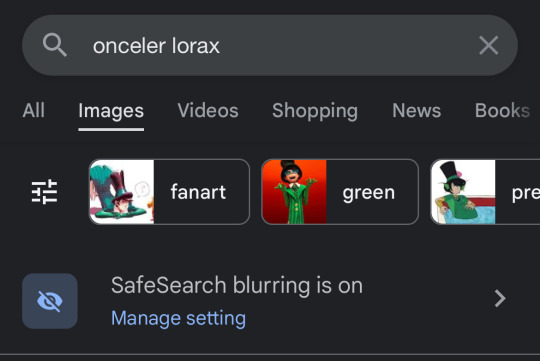Open the Books tab
The height and width of the screenshot is (361, 540).
pos(502,110)
